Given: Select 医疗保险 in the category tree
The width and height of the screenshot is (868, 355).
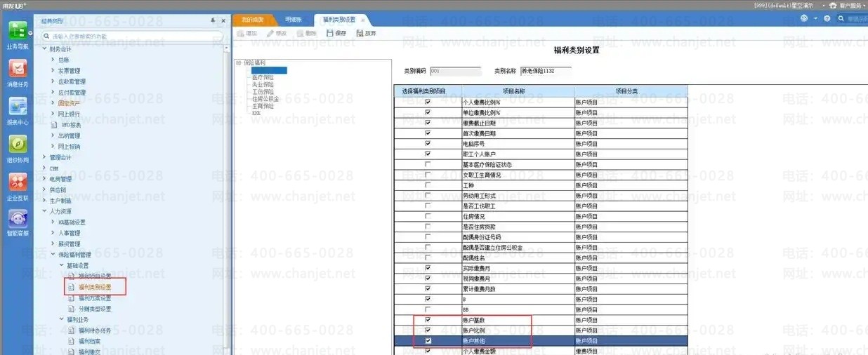Looking at the screenshot, I should click(x=263, y=77).
